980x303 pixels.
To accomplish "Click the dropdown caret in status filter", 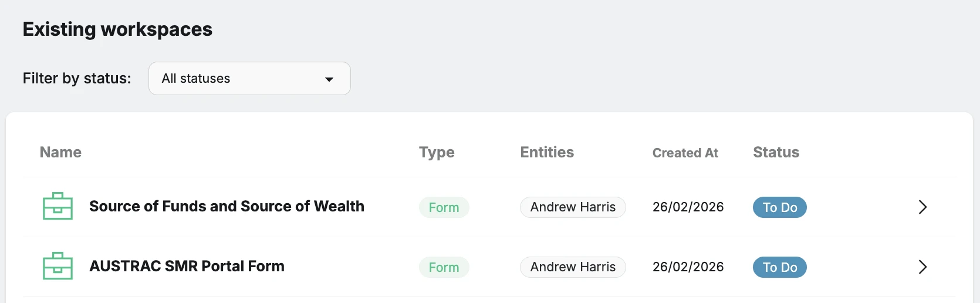I will (x=329, y=79).
